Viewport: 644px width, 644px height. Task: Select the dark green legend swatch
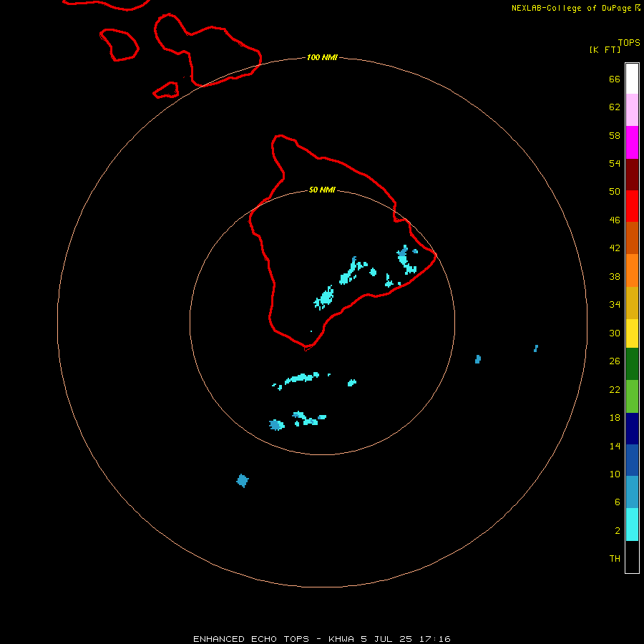click(x=632, y=364)
